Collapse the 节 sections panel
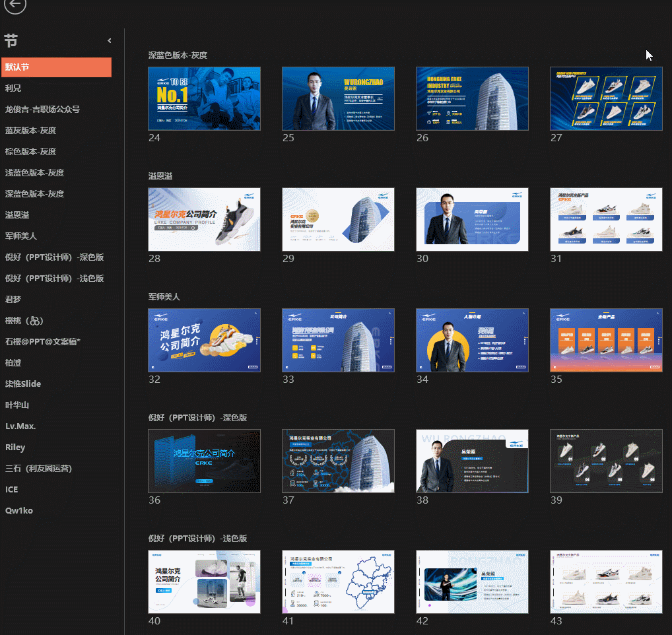The height and width of the screenshot is (635, 672). pos(110,41)
